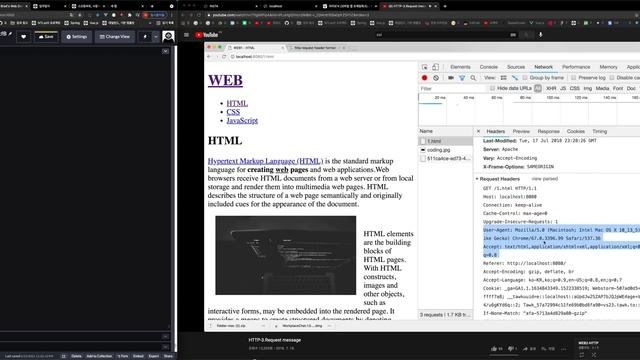The height and width of the screenshot is (360, 640).
Task: Click view parsed next to Request Headers
Action: (x=544, y=179)
